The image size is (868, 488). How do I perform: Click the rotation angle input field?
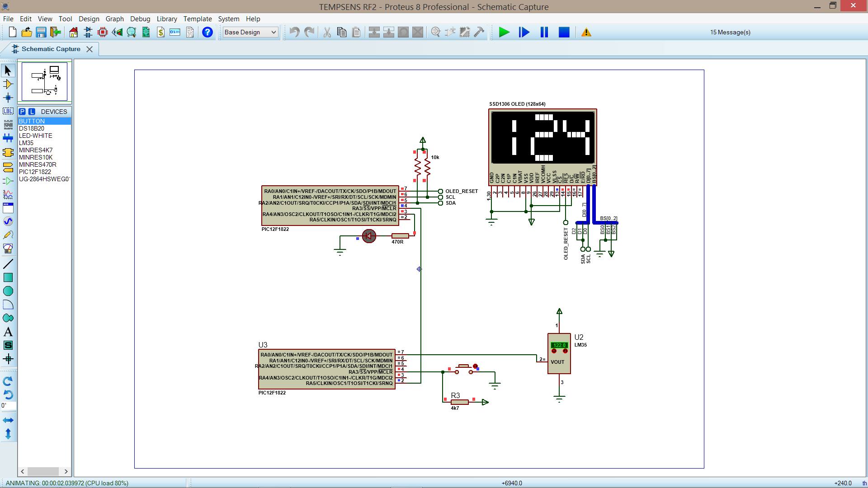[8, 406]
